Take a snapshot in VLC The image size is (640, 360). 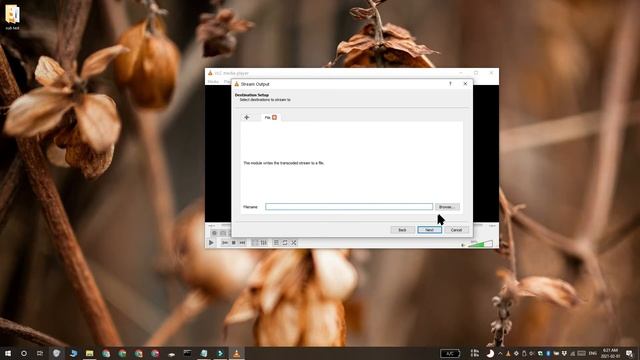click(x=223, y=233)
